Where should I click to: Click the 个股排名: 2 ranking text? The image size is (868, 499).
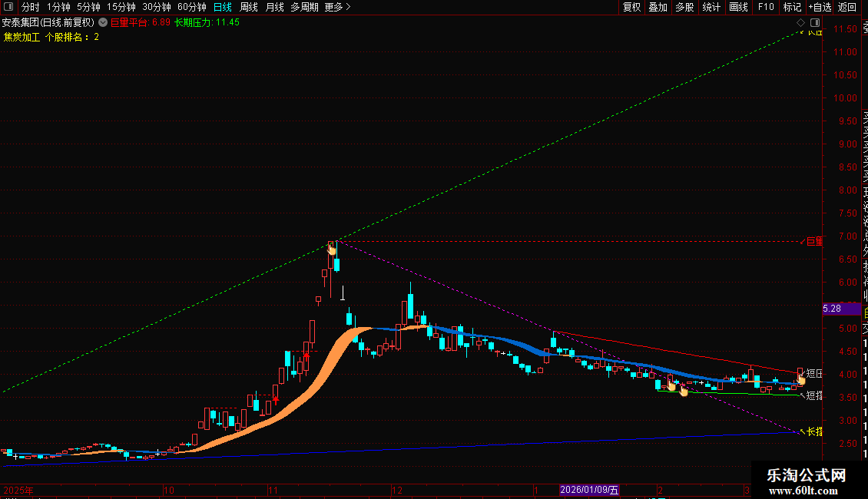72,37
